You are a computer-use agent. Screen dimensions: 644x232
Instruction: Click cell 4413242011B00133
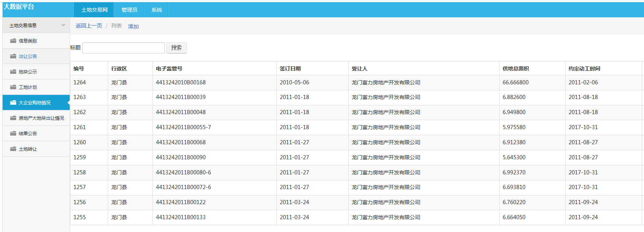tap(181, 217)
